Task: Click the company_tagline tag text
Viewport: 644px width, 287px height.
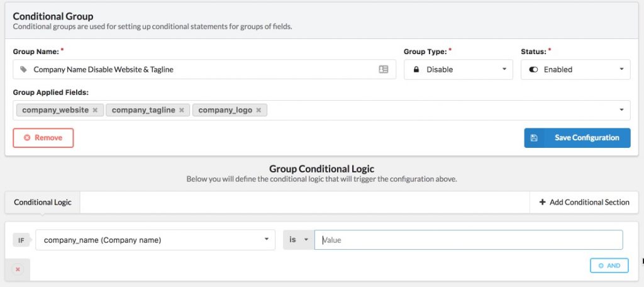Action: (x=143, y=110)
